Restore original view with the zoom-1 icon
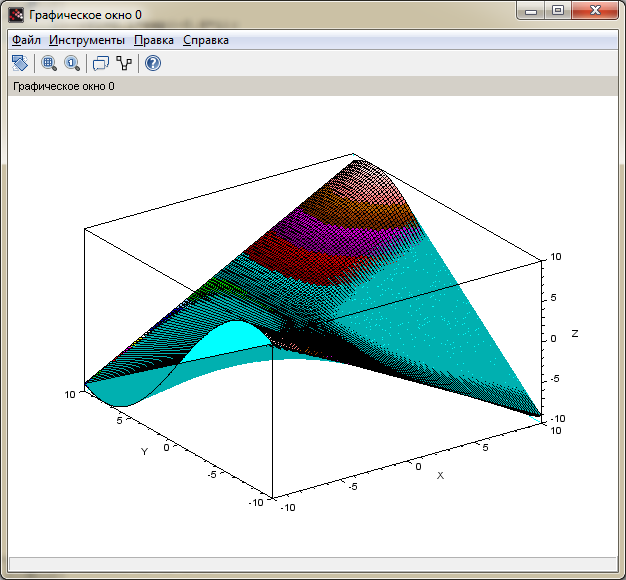 72,63
